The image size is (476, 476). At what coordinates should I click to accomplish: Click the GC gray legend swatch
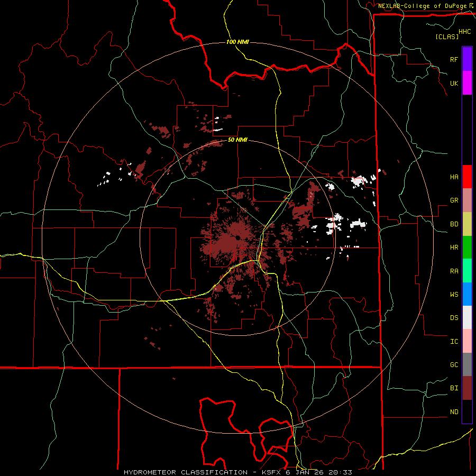[x=467, y=364]
